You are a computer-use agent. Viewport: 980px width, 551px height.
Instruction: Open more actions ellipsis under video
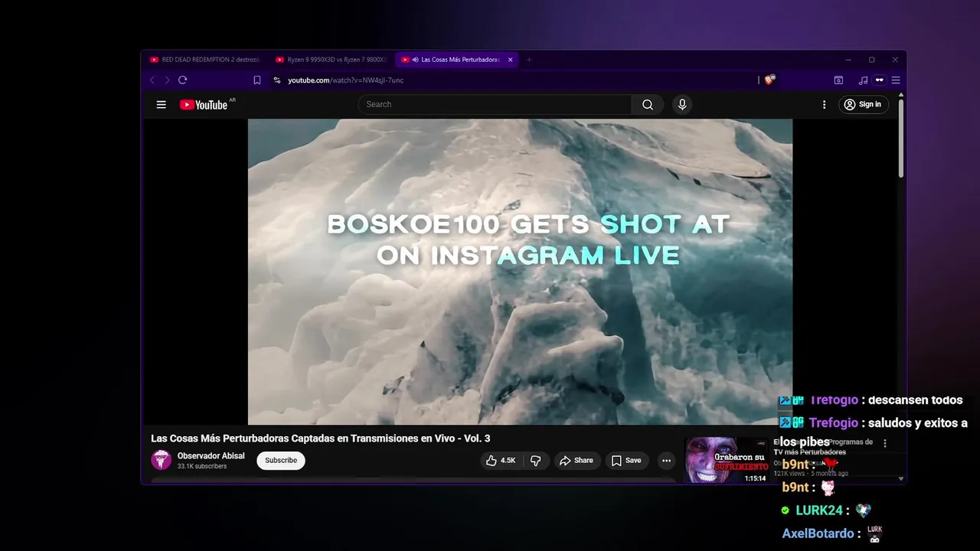coord(667,461)
